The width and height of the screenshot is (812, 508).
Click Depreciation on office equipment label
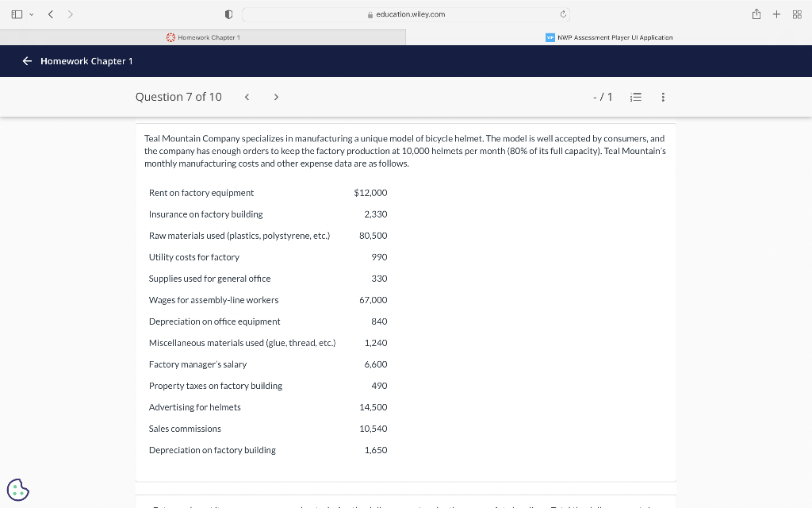click(x=214, y=321)
